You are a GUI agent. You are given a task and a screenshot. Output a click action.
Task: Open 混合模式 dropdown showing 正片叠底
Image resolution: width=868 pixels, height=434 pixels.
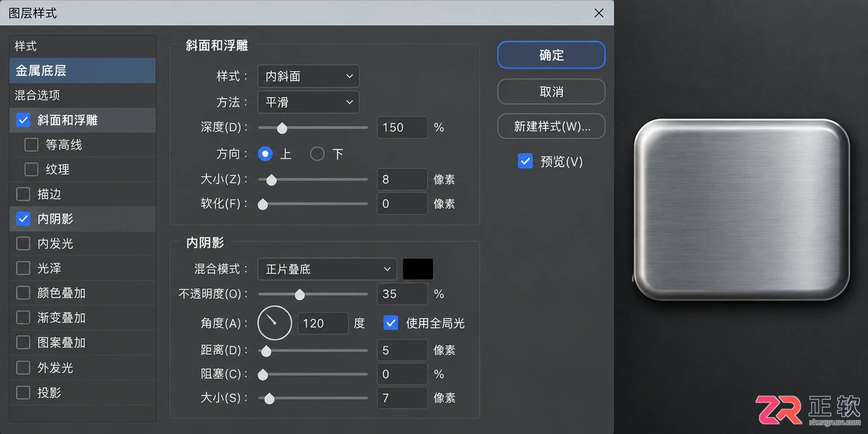point(327,269)
